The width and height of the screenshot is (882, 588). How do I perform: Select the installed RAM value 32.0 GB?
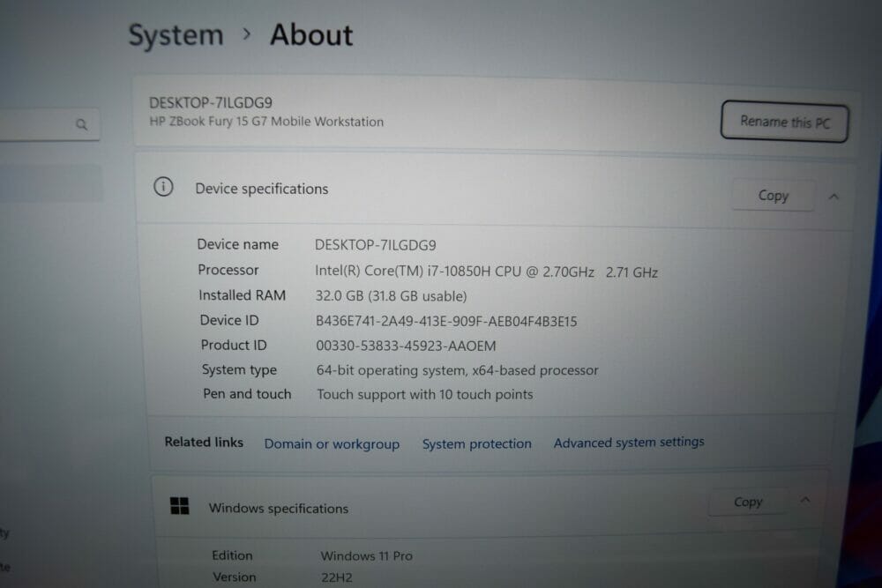(391, 296)
